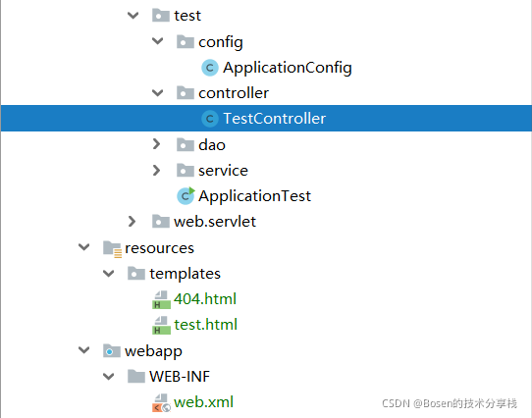Collapse the config package chevron
This screenshot has width=532, height=418.
pos(157,41)
